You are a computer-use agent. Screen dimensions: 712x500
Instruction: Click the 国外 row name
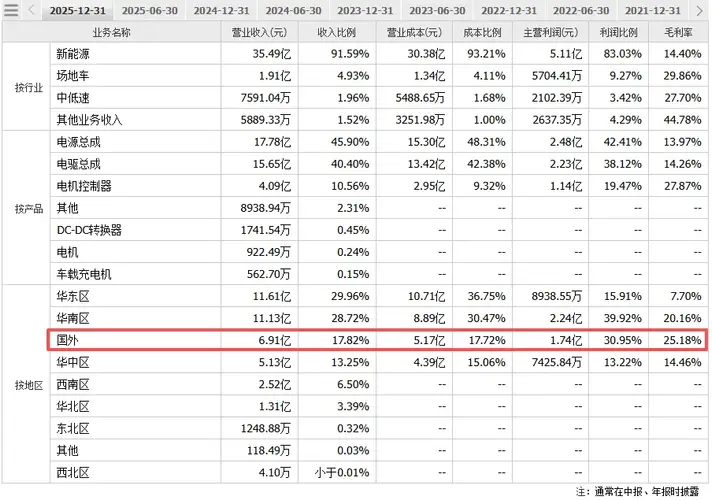coord(67,340)
